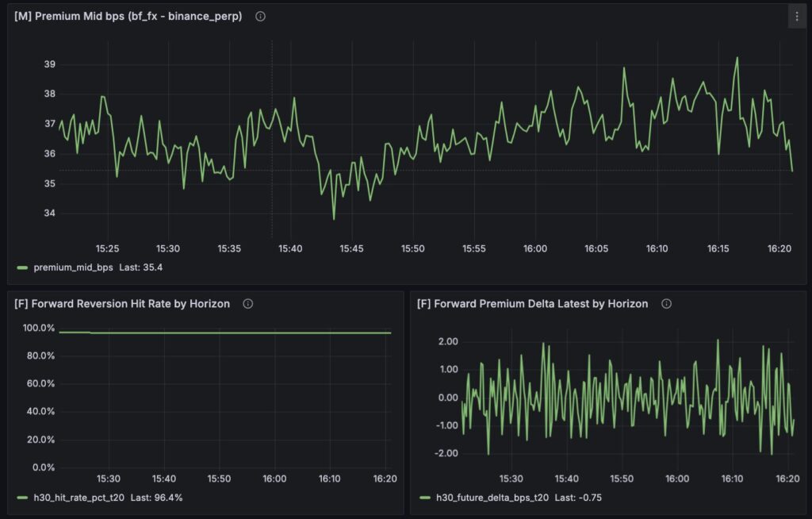Toggle h30_hit_rate_pct_t20 series visibility
The width and height of the screenshot is (812, 519).
pyautogui.click(x=88, y=498)
